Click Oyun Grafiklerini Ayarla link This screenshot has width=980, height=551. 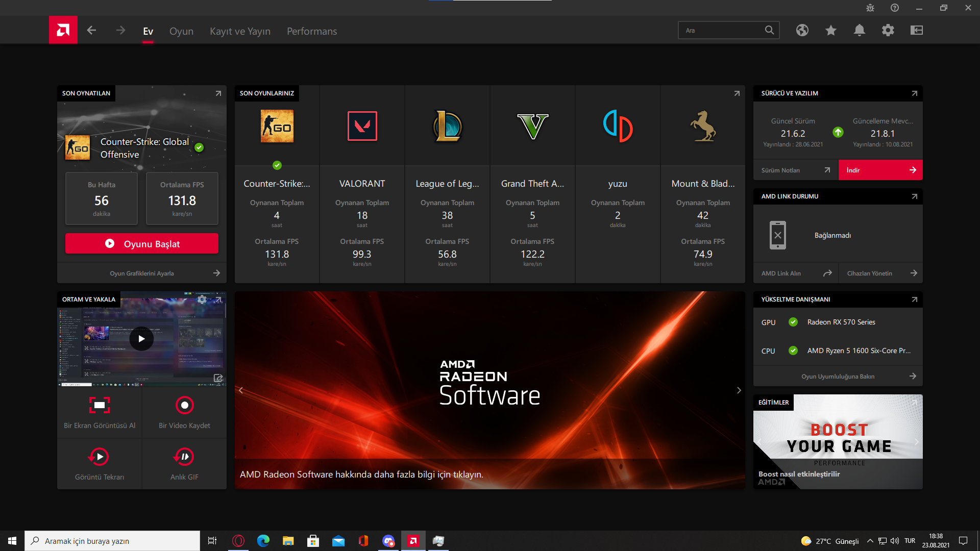[x=142, y=273]
